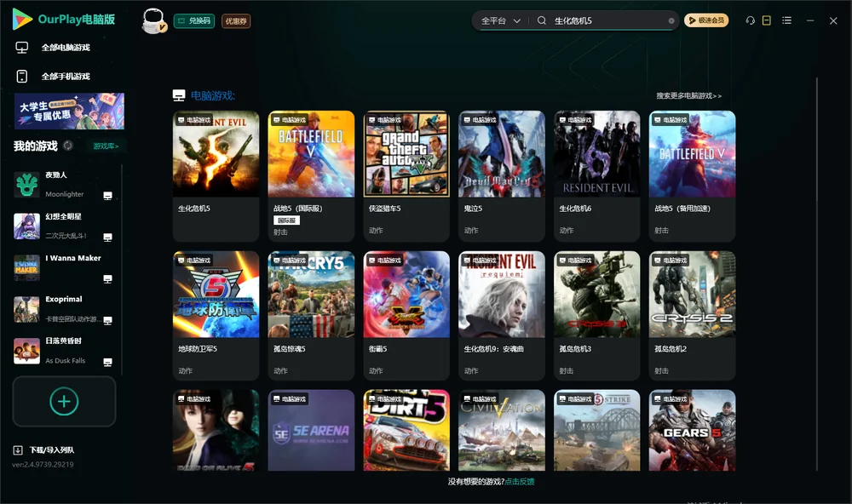Open 全部手机游戏 section

point(53,76)
